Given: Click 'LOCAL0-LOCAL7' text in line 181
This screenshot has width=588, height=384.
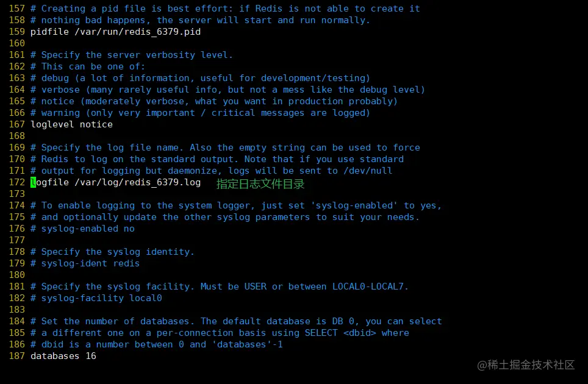Looking at the screenshot, I should coord(368,286).
